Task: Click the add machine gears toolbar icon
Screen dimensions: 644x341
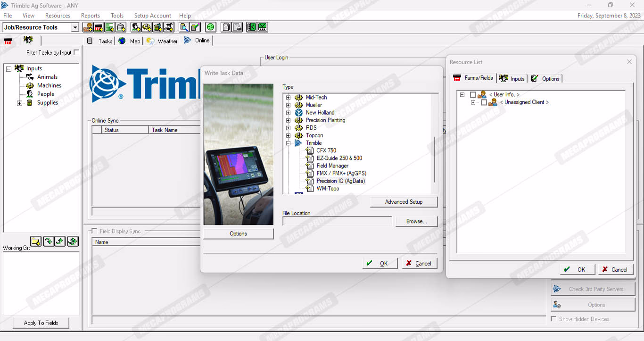Action: (x=147, y=27)
